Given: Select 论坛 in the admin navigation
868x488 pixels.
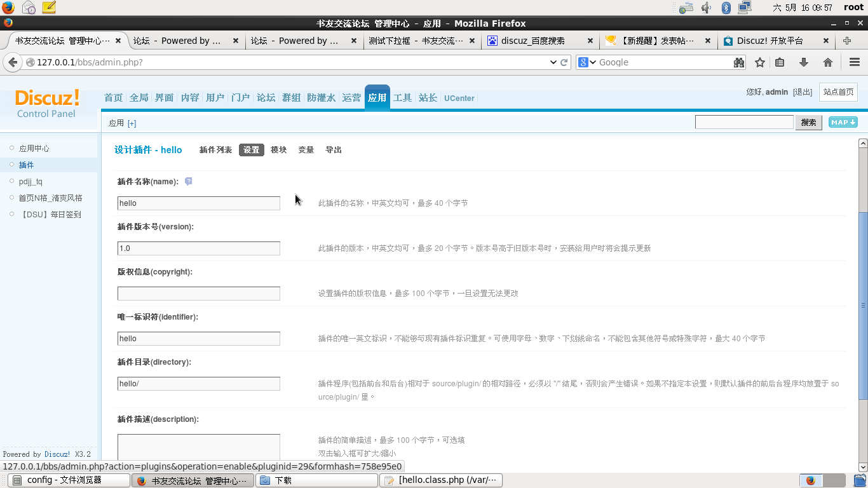Looking at the screenshot, I should 266,98.
